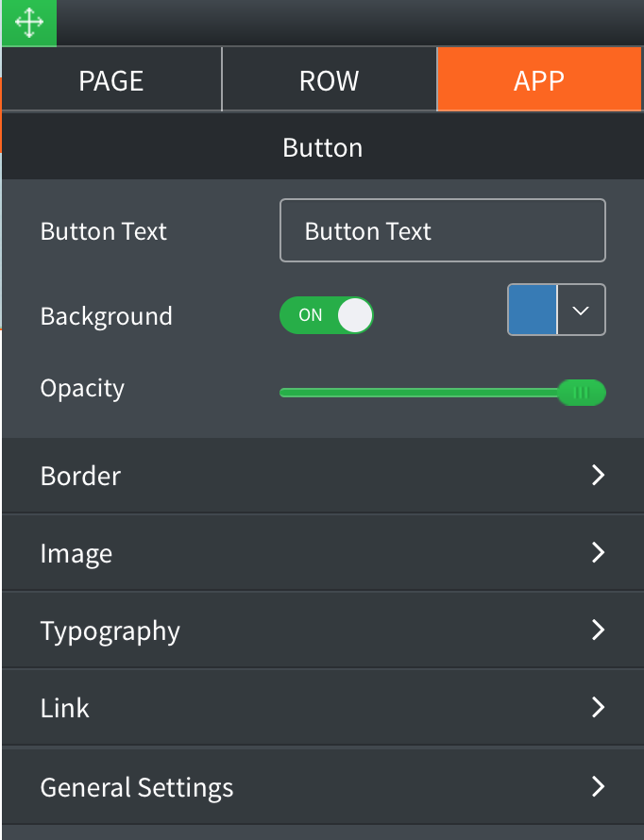Viewport: 644px width, 840px height.
Task: Click the Border chevron arrow
Action: tap(597, 476)
